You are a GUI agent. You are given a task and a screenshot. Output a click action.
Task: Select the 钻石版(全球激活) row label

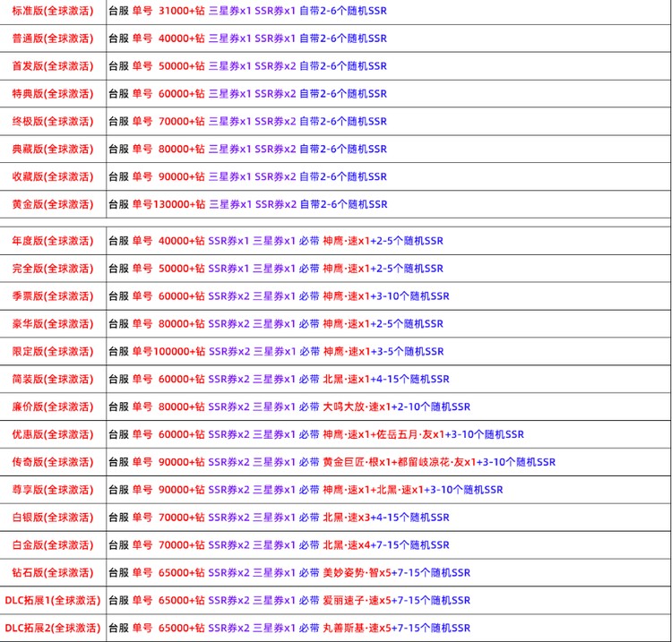(x=52, y=573)
